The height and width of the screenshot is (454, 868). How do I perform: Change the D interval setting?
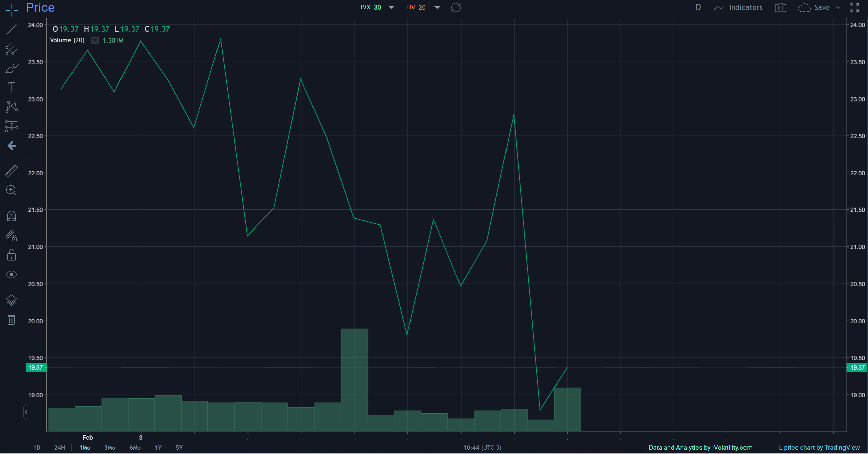[698, 7]
